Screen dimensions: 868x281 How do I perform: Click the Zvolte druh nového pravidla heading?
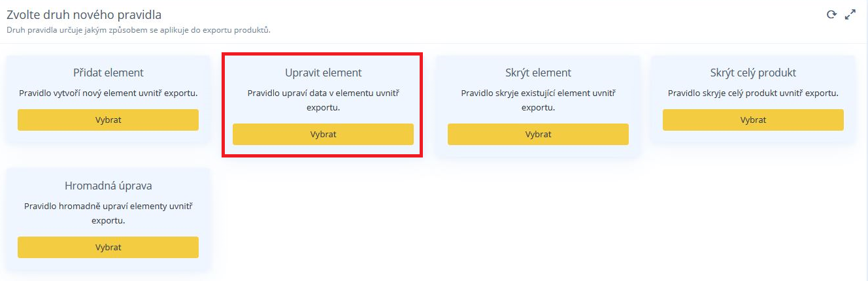(84, 14)
